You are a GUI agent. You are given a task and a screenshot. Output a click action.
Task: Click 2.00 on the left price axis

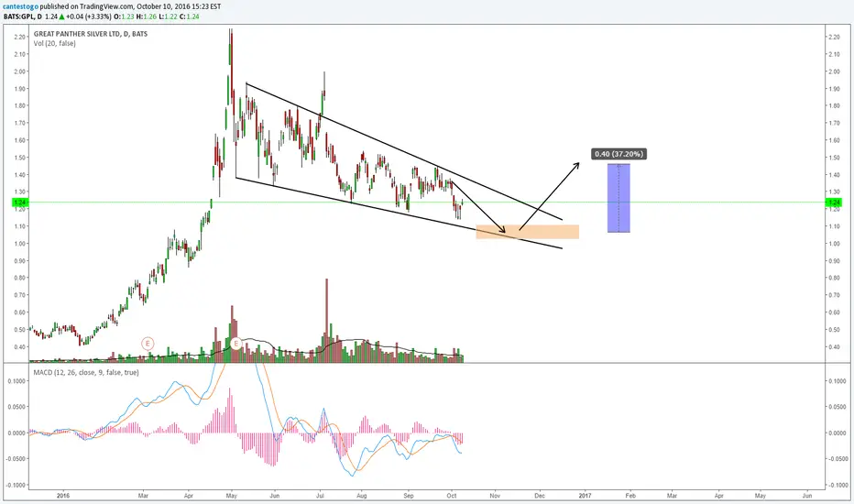20,71
